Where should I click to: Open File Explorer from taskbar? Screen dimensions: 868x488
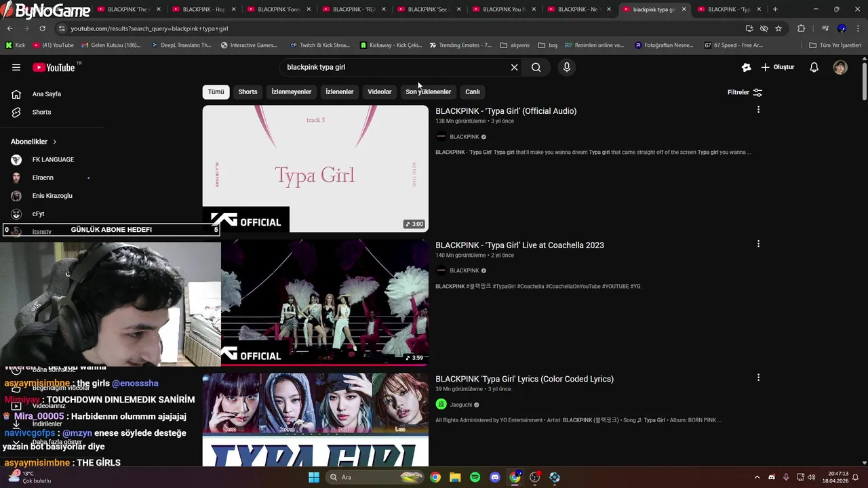click(455, 477)
